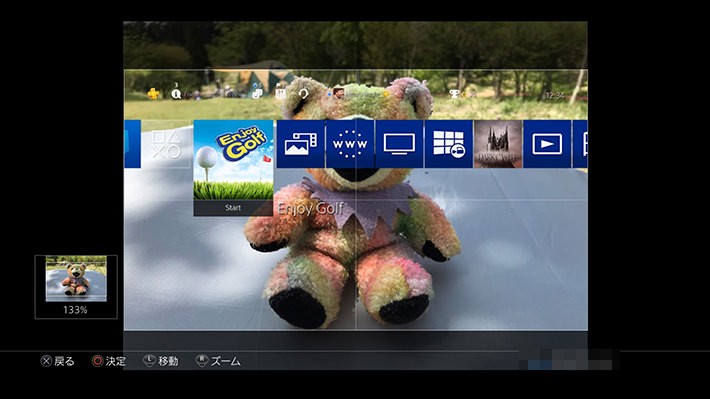Open the www Internet Browser tile

tap(350, 144)
